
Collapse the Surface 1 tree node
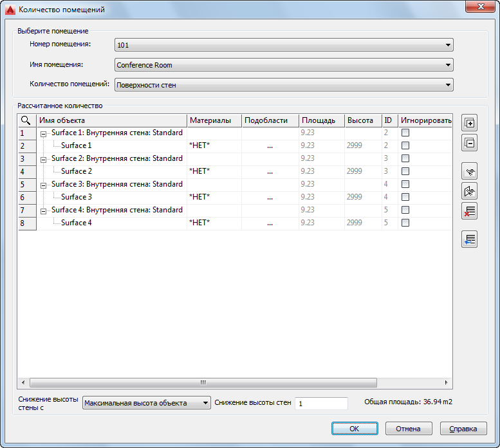pos(43,135)
